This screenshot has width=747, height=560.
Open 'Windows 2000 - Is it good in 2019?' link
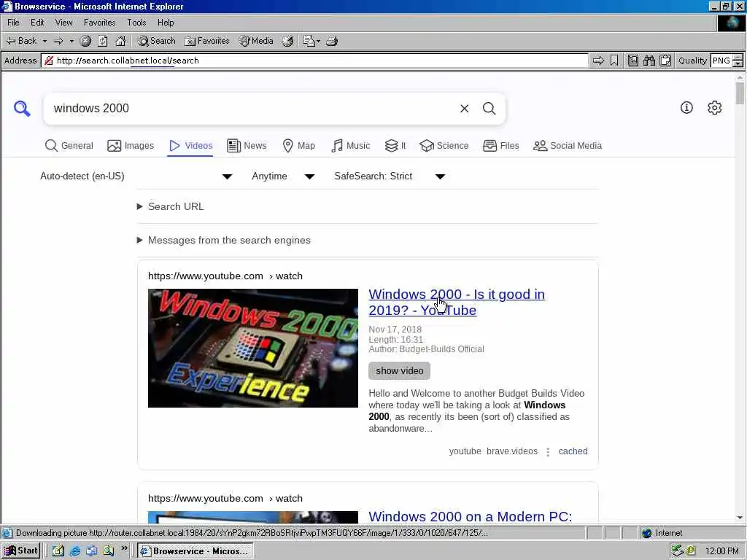click(x=457, y=303)
